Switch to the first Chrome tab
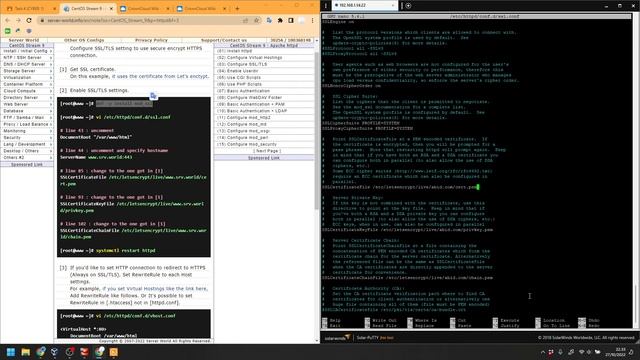 [31, 8]
